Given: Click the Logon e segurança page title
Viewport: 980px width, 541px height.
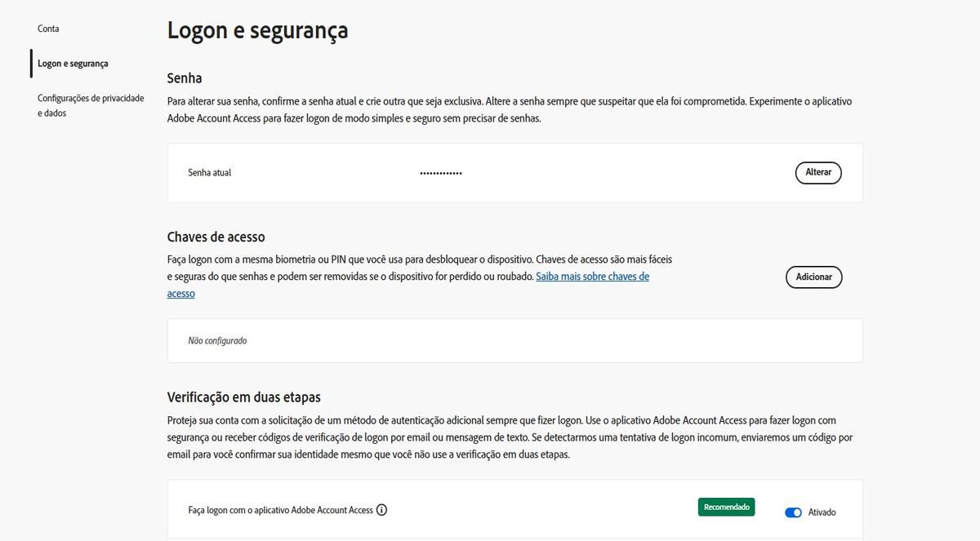Looking at the screenshot, I should point(257,30).
